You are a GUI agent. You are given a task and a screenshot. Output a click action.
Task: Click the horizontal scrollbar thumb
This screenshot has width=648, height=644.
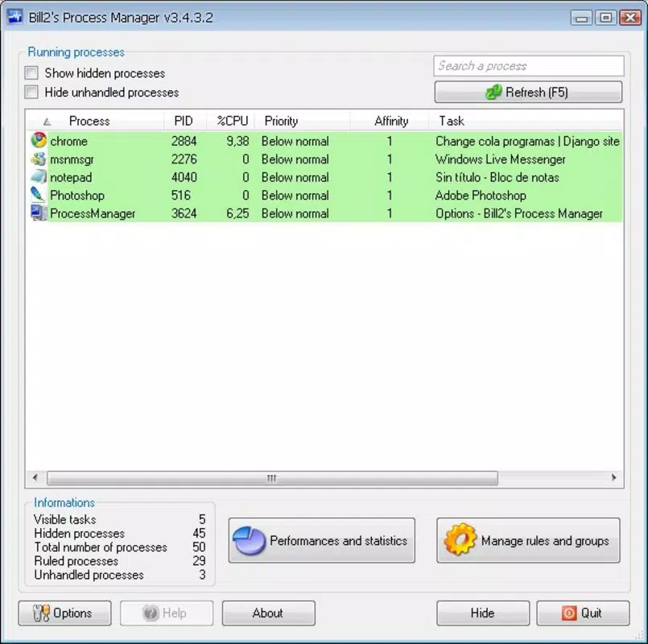[x=272, y=478]
